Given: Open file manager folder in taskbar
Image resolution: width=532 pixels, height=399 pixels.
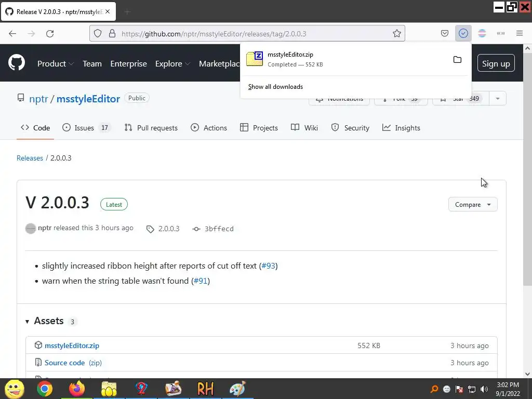Looking at the screenshot, I should pos(109,389).
